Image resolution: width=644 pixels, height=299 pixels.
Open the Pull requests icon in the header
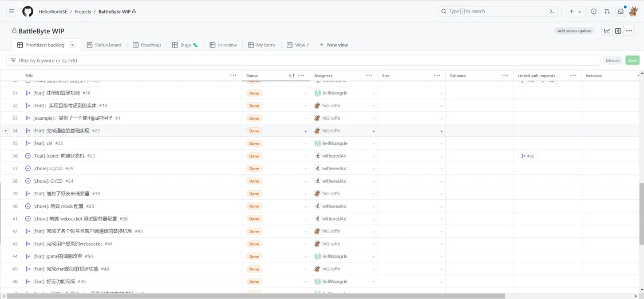tap(607, 11)
